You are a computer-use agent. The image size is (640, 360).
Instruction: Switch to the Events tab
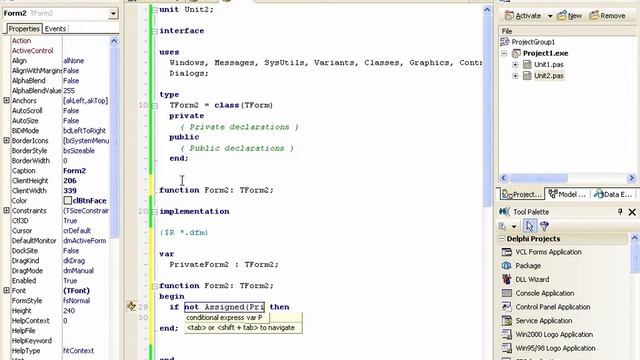pyautogui.click(x=55, y=29)
